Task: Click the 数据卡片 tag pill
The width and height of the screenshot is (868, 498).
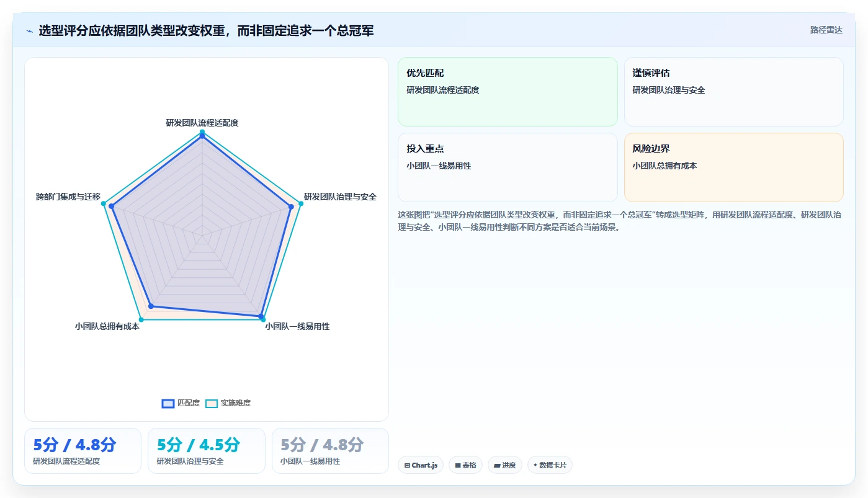Action: (x=550, y=465)
